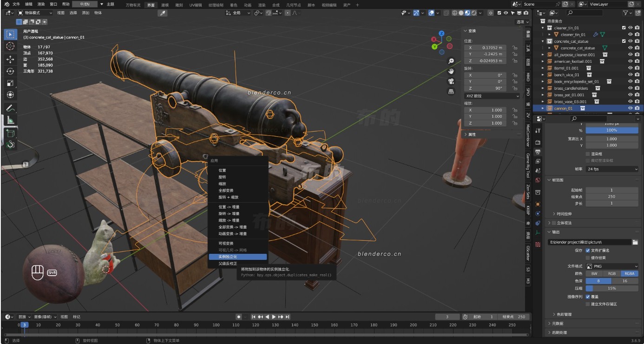
Task: Click the viewport zoom magnifier icon
Action: click(451, 61)
